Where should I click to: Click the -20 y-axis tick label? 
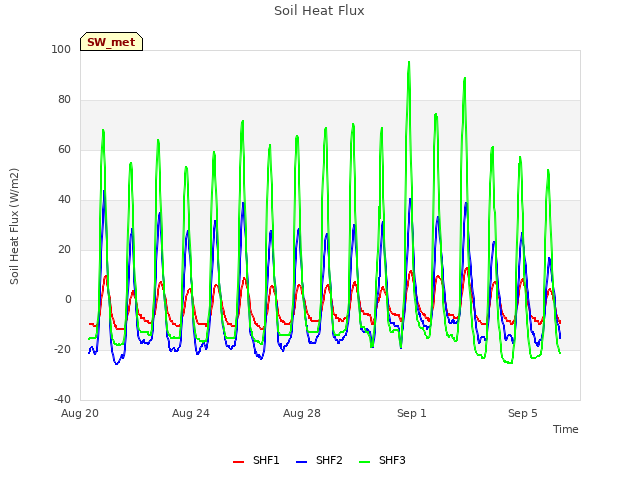pyautogui.click(x=62, y=349)
